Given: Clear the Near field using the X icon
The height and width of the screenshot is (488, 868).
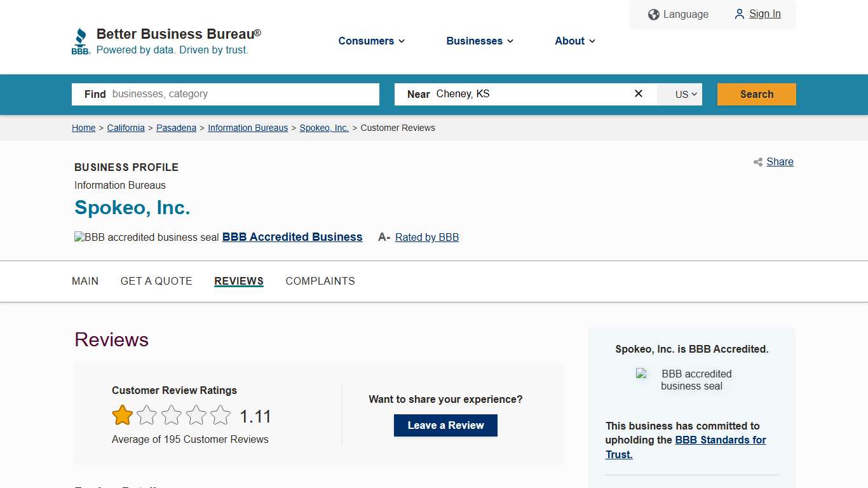Looking at the screenshot, I should point(638,93).
